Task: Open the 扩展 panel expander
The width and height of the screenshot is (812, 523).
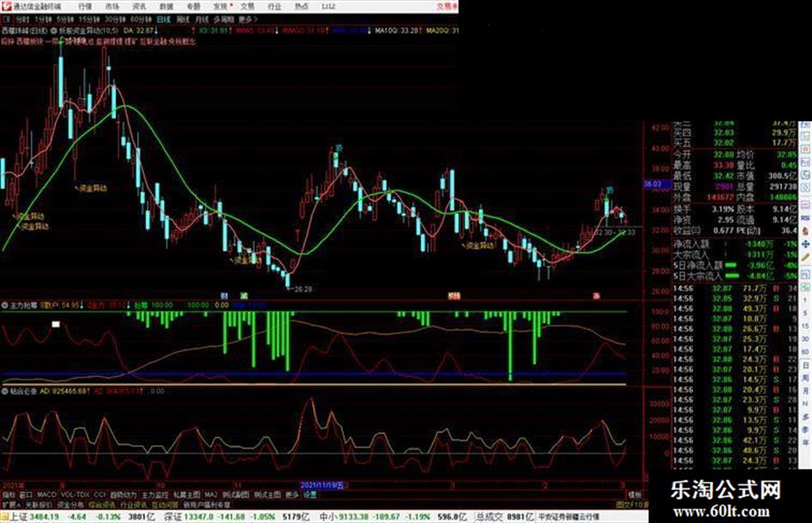Action: pos(11,504)
